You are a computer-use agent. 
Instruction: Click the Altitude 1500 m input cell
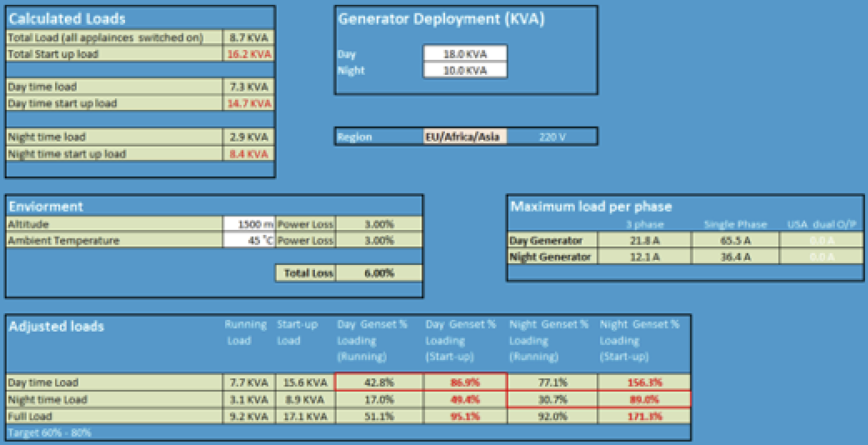[x=249, y=224]
